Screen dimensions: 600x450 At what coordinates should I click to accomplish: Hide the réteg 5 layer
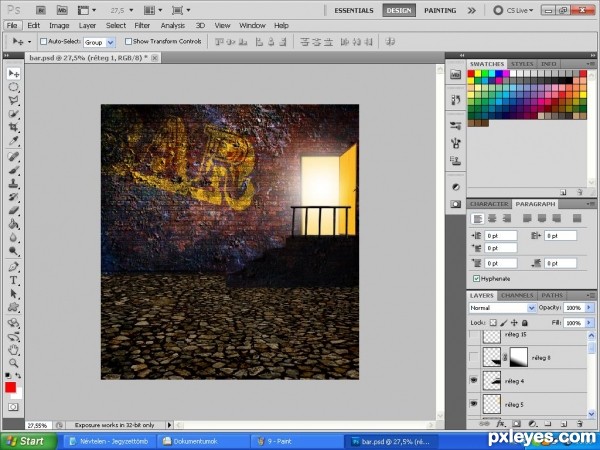pyautogui.click(x=474, y=404)
